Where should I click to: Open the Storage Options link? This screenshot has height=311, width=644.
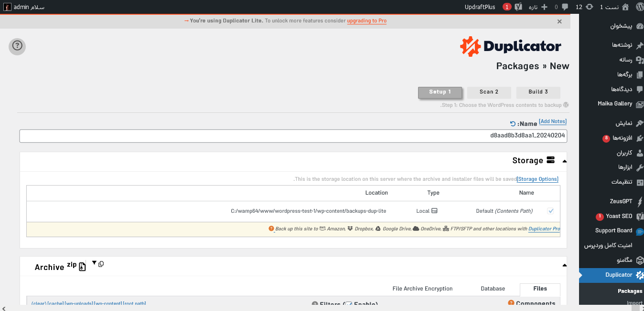point(537,179)
